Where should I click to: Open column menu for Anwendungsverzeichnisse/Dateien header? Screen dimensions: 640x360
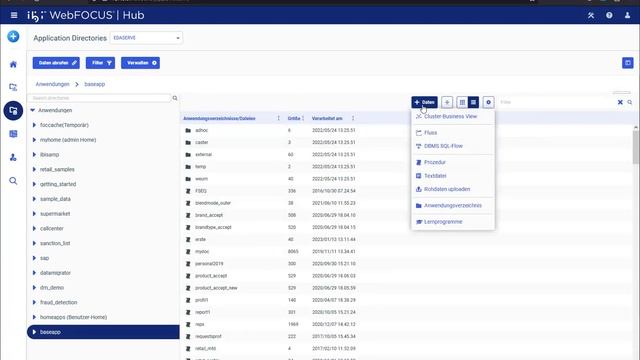pyautogui.click(x=278, y=118)
